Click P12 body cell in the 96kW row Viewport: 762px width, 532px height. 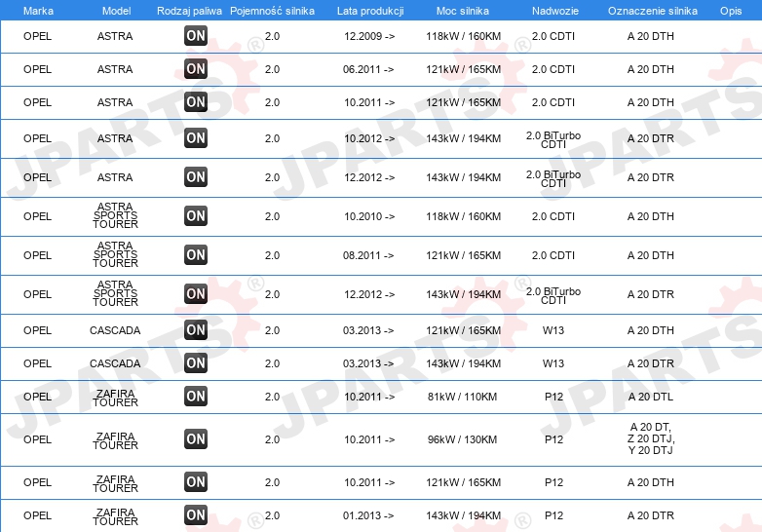pyautogui.click(x=553, y=439)
